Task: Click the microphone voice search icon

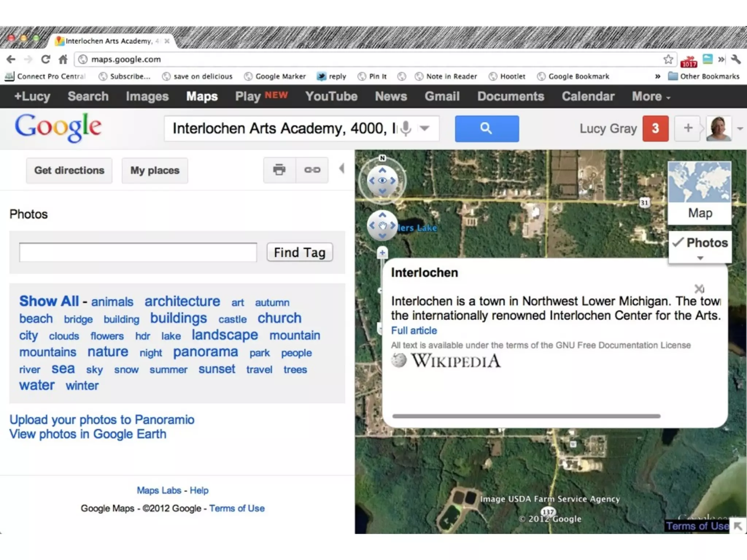Action: click(406, 128)
